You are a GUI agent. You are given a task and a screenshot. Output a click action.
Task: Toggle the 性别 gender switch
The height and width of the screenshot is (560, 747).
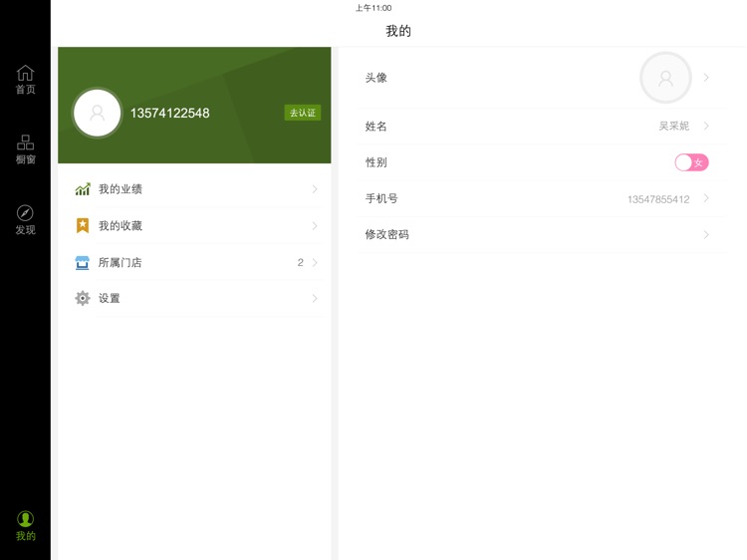click(692, 162)
